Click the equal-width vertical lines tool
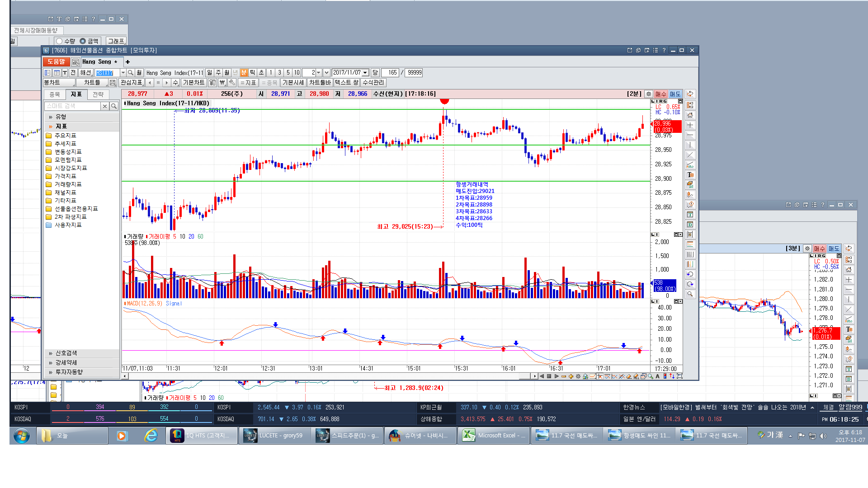 [690, 254]
